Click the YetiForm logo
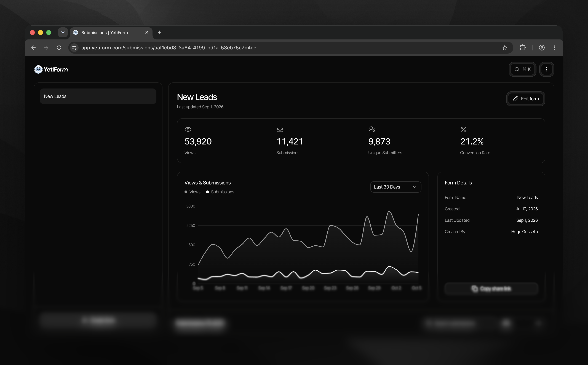 [x=51, y=69]
